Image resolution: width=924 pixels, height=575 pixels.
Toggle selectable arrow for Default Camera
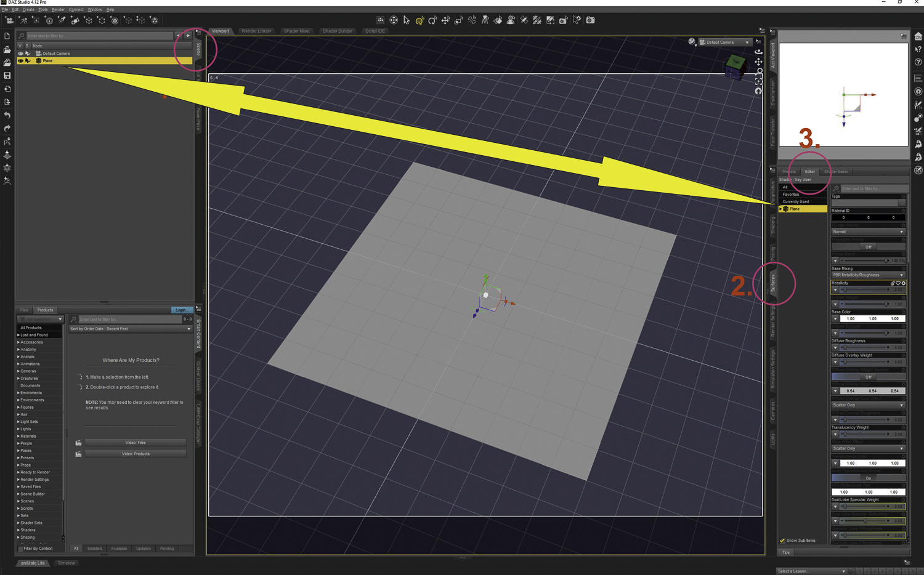pyautogui.click(x=28, y=54)
